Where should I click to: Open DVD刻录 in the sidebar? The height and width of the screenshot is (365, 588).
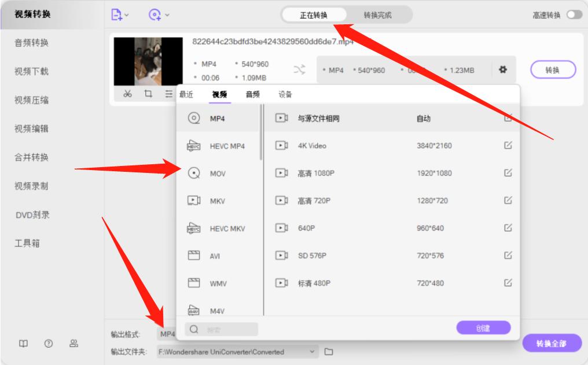click(32, 215)
